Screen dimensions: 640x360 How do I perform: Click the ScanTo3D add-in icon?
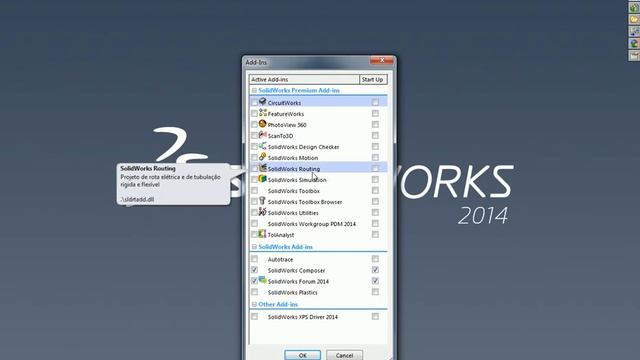pyautogui.click(x=262, y=135)
